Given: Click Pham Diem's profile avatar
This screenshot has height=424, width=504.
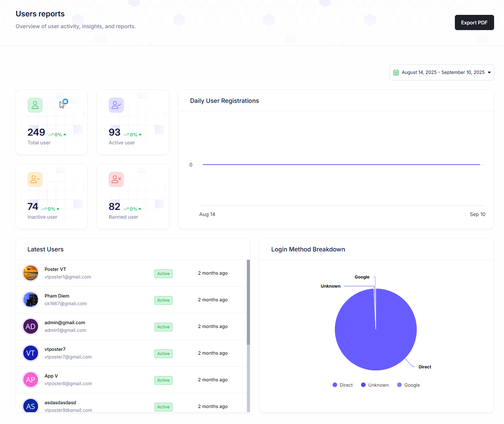Looking at the screenshot, I should (30, 300).
